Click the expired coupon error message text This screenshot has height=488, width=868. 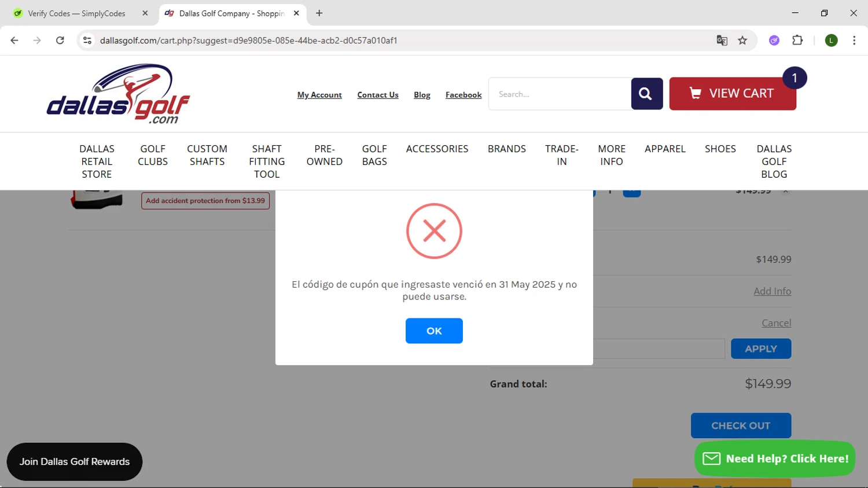(x=434, y=291)
